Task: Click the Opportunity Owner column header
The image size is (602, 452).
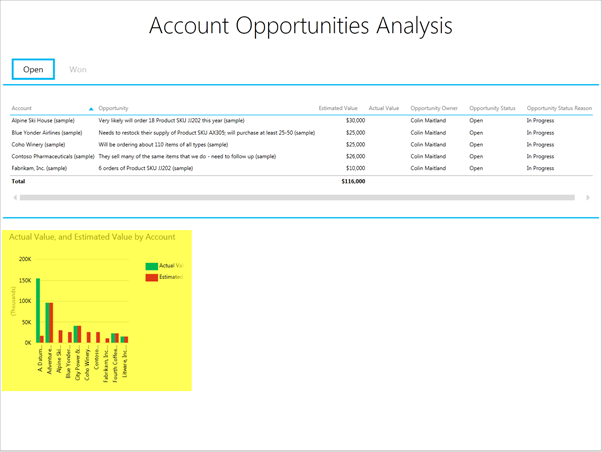Action: [x=434, y=108]
